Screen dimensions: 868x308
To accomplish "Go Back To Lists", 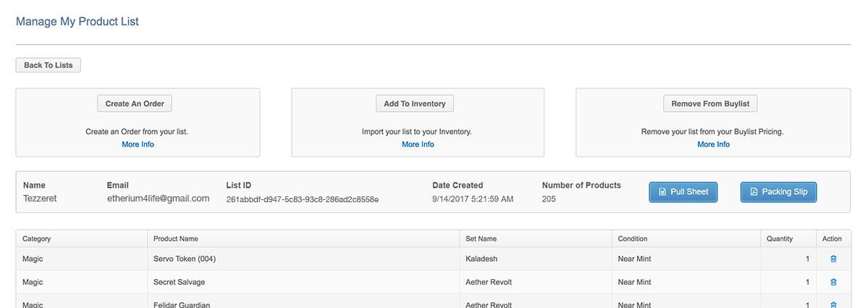I will 49,65.
